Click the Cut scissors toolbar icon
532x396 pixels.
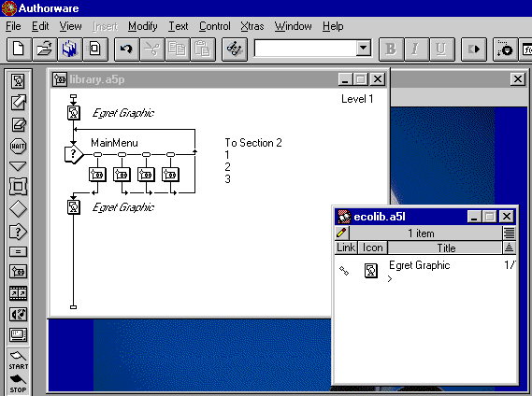[x=152, y=49]
